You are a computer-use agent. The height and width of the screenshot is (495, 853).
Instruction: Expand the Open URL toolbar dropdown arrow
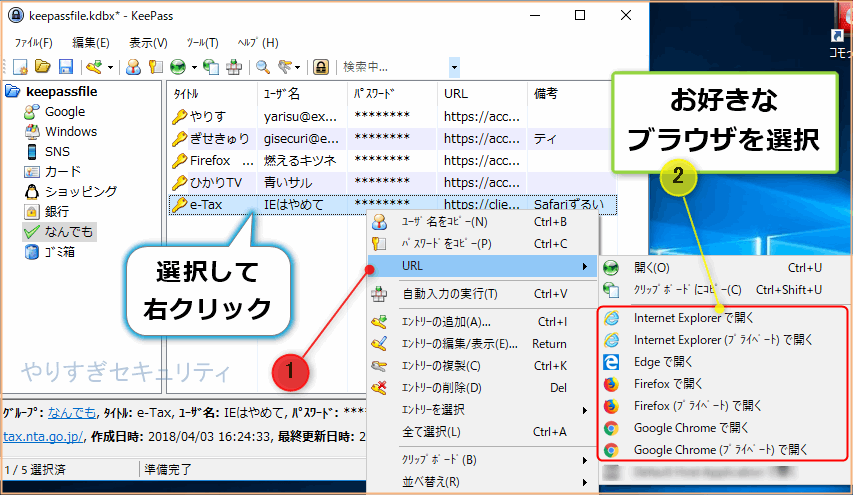coord(194,67)
